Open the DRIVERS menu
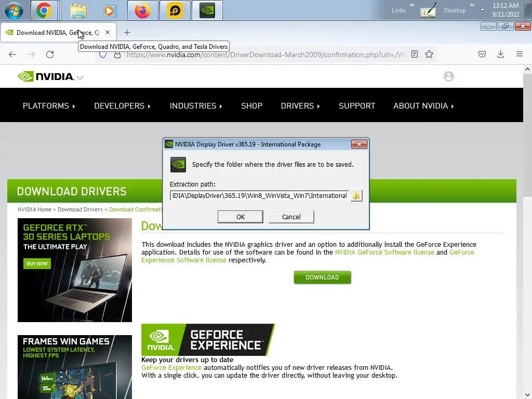The width and height of the screenshot is (532, 399). [x=300, y=106]
